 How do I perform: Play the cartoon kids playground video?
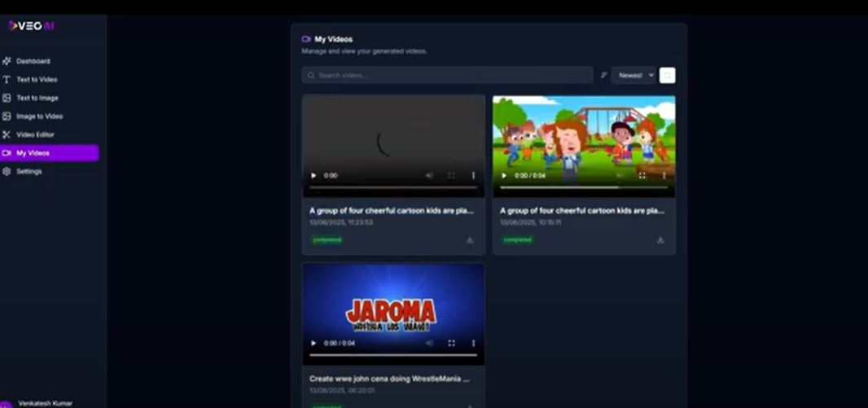[504, 175]
